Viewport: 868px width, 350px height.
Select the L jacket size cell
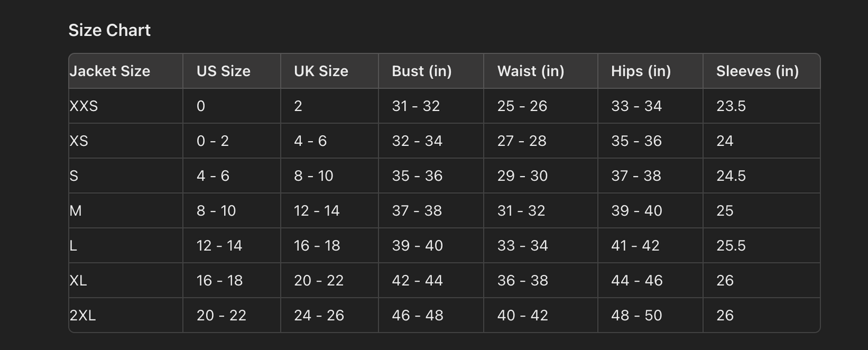click(73, 246)
